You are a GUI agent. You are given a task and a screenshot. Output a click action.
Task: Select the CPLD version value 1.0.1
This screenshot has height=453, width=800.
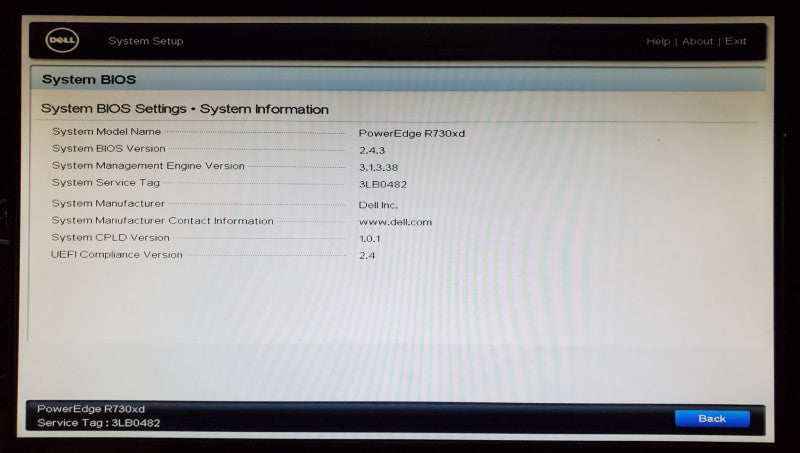click(370, 239)
